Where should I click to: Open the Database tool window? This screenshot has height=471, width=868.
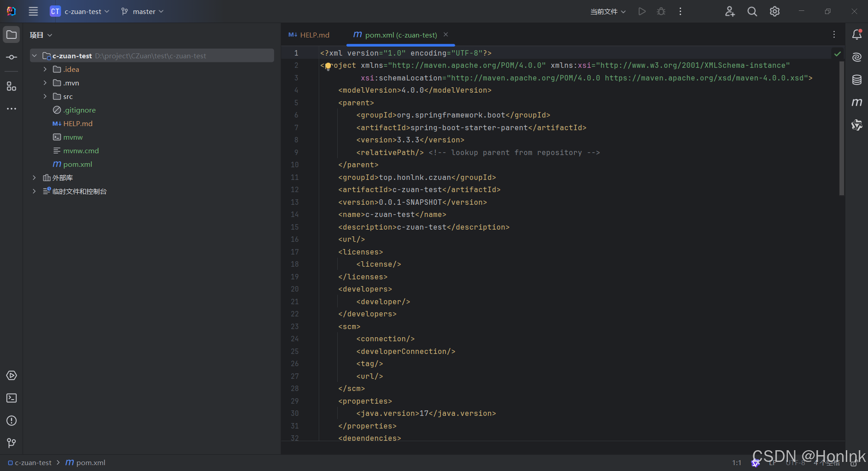(x=857, y=80)
